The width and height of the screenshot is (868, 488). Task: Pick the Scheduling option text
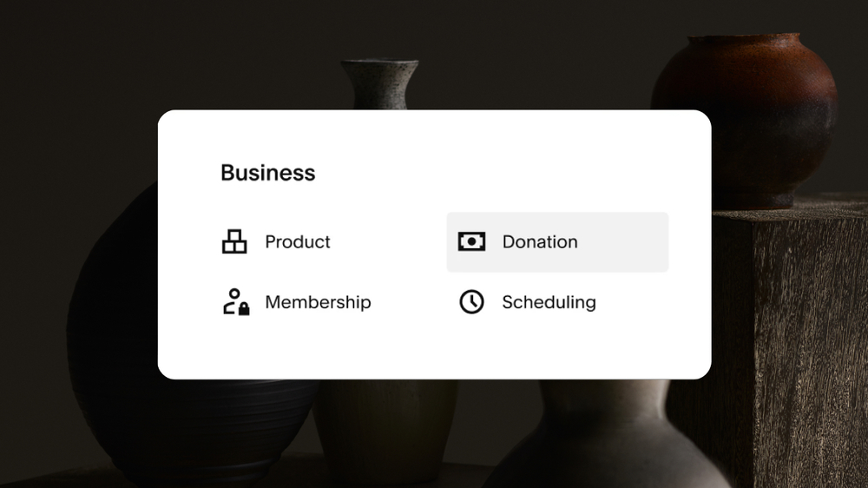pos(549,302)
